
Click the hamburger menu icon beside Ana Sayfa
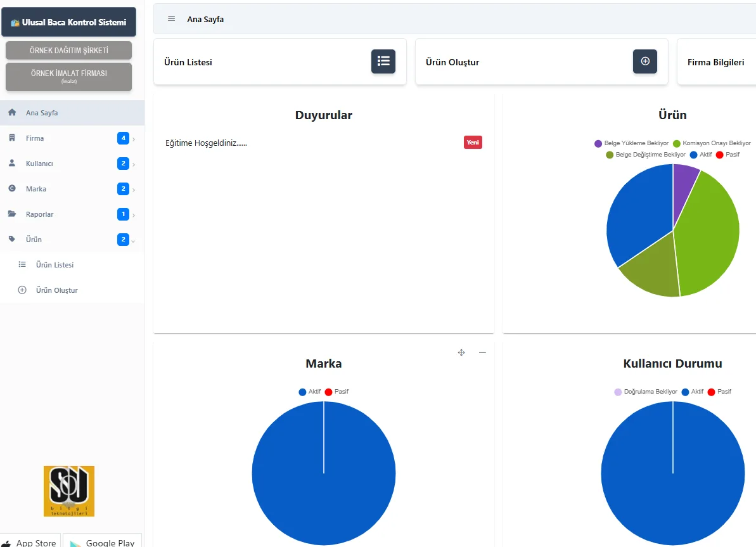tap(171, 19)
